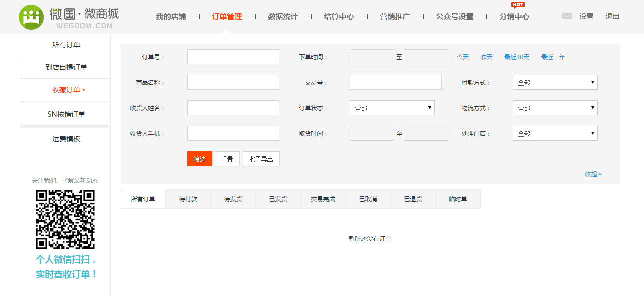Viewport: 644px width, 296px height.
Task: Focus the 收货人手机 input field
Action: [x=233, y=133]
